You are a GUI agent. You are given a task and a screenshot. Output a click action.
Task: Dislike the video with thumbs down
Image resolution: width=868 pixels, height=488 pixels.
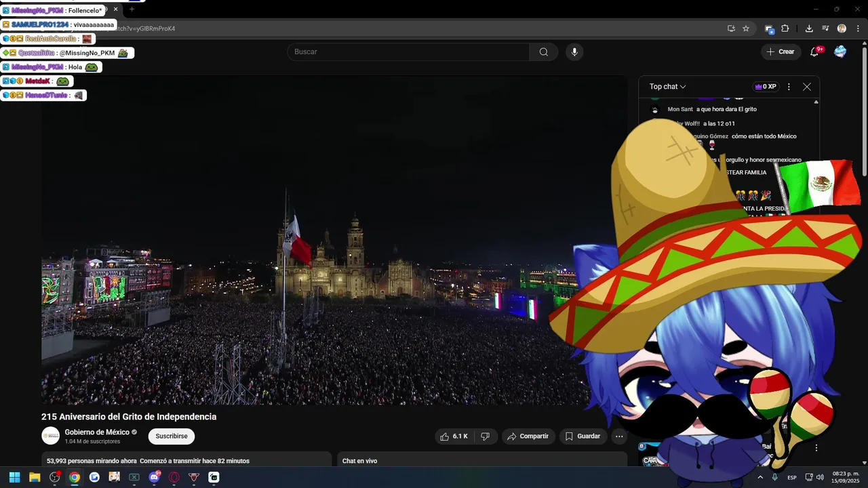tap(486, 436)
